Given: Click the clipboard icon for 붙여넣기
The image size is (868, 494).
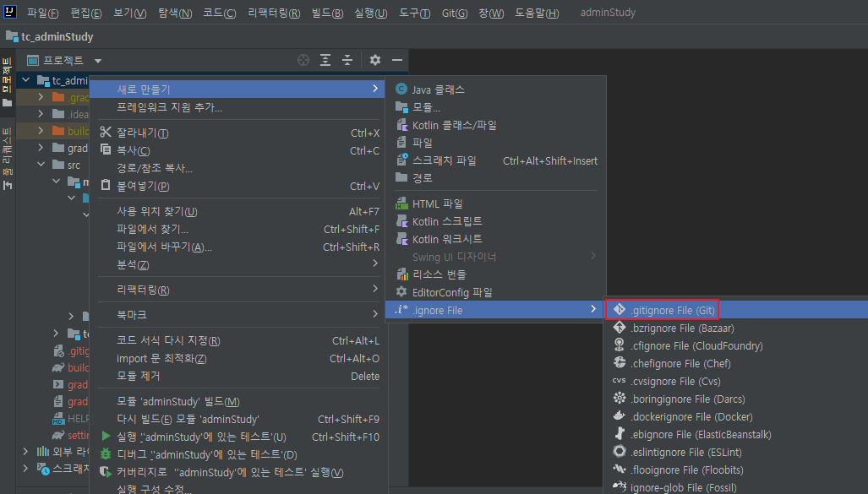Looking at the screenshot, I should pos(106,185).
